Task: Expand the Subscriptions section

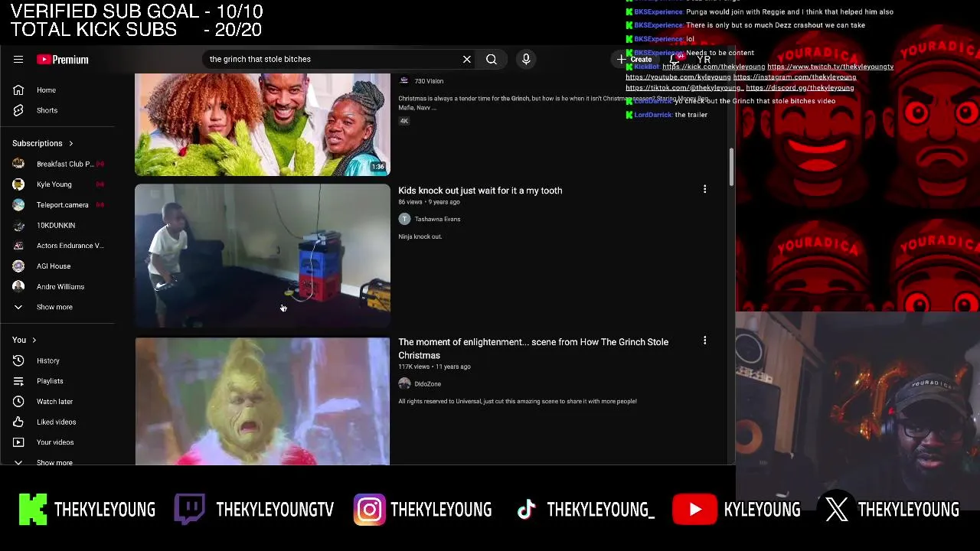Action: click(x=43, y=143)
